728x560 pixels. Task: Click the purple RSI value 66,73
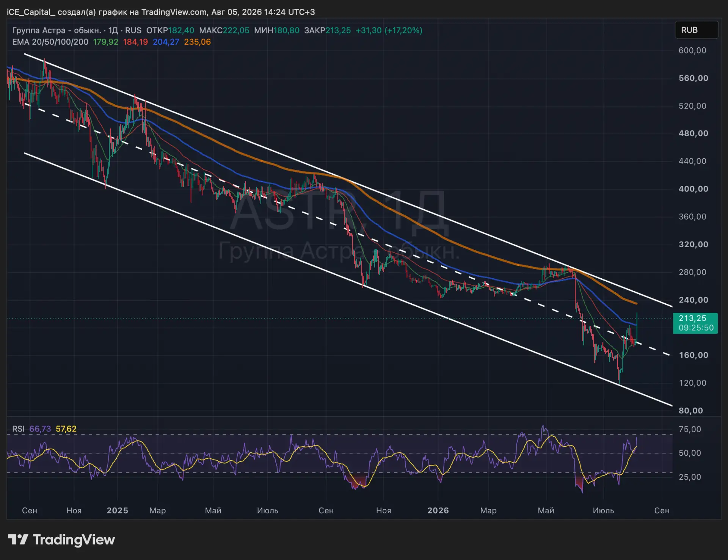pyautogui.click(x=40, y=429)
